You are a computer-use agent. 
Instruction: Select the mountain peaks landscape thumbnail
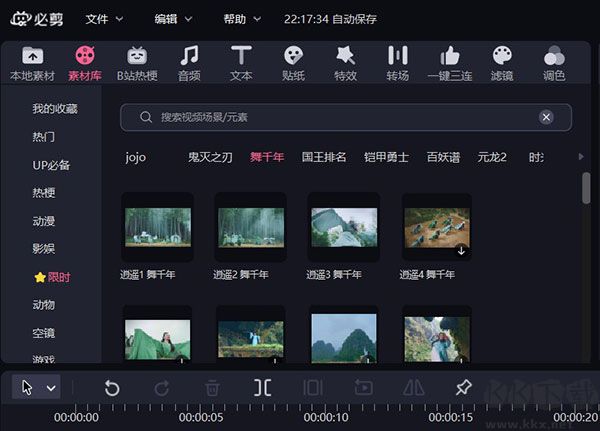pyautogui.click(x=344, y=338)
